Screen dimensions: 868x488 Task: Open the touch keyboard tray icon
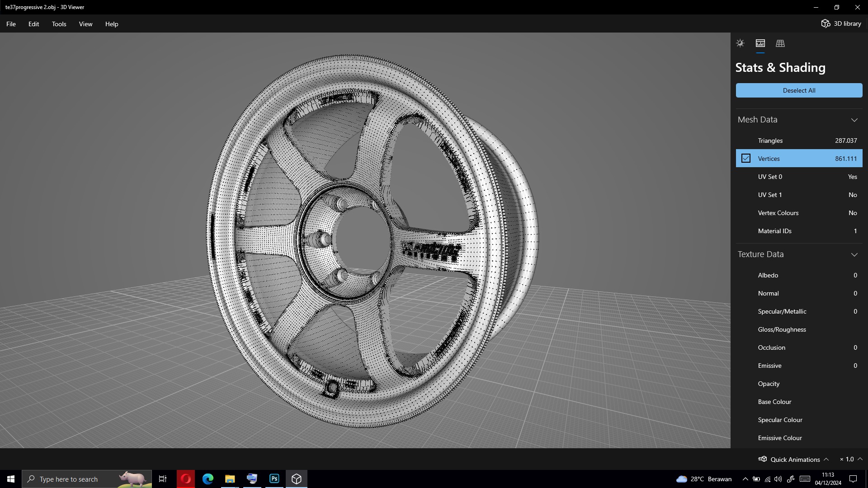(x=805, y=479)
